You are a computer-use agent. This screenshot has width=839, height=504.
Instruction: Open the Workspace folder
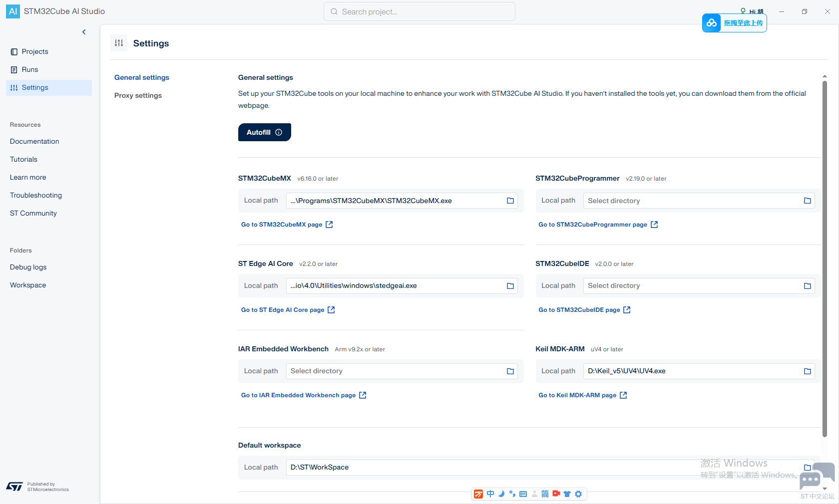[28, 285]
